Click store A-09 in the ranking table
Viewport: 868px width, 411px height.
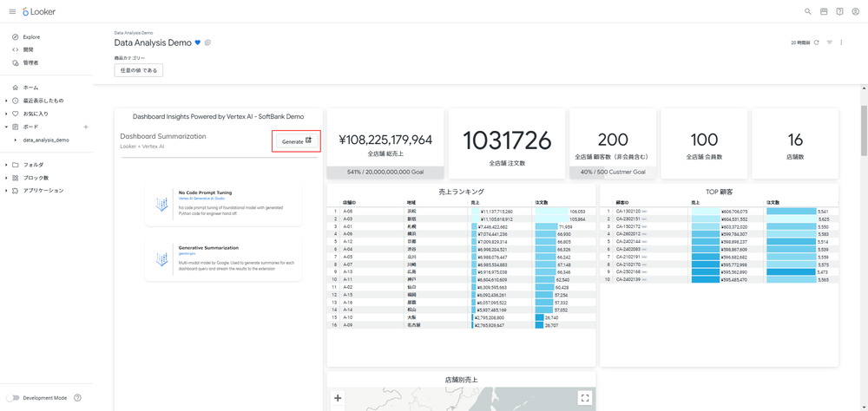pos(348,325)
